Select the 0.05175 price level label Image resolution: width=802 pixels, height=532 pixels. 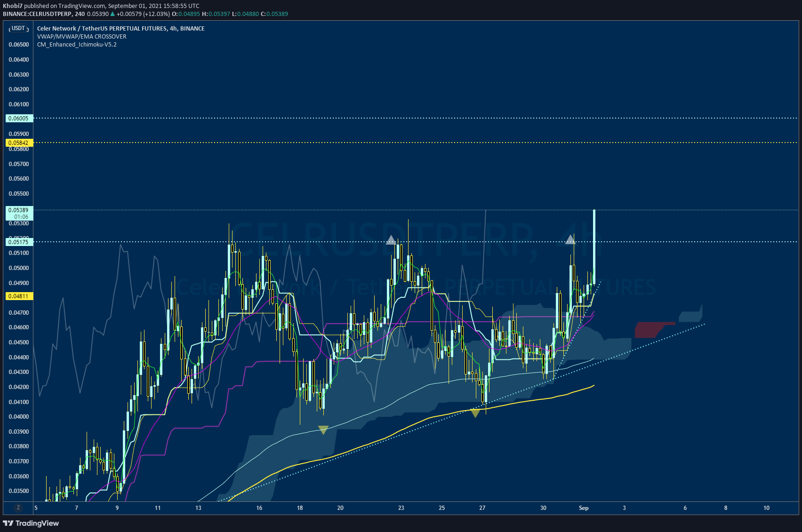point(19,242)
